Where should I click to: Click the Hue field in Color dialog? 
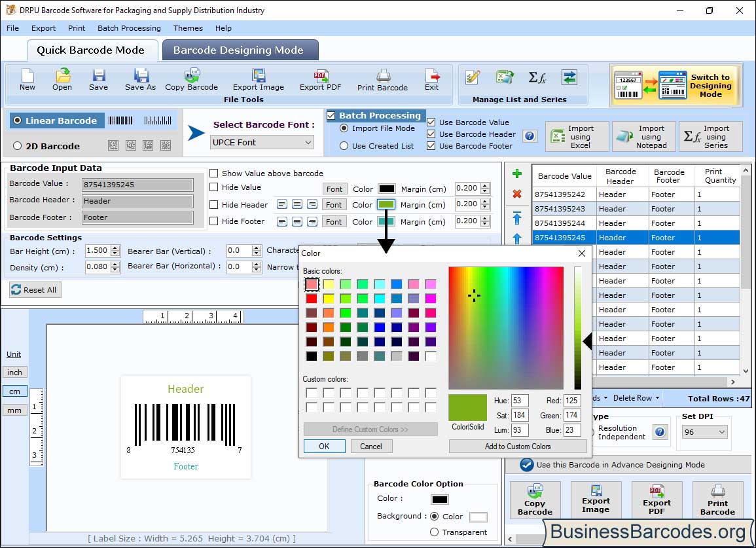520,401
